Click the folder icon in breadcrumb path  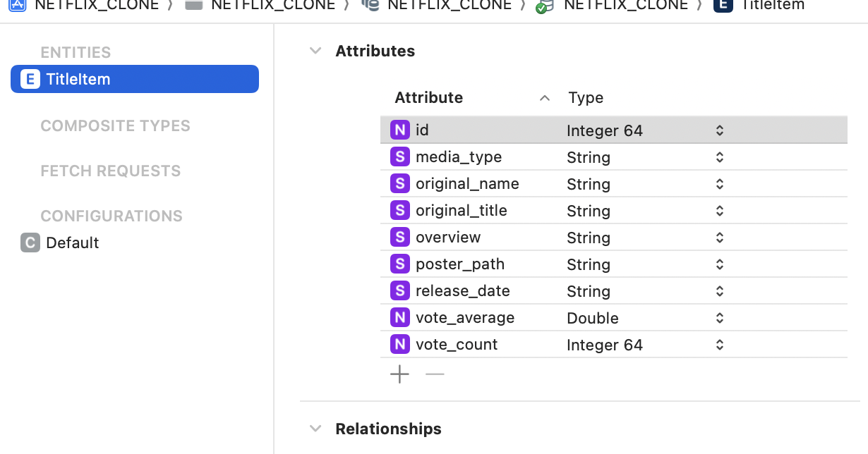(x=193, y=4)
